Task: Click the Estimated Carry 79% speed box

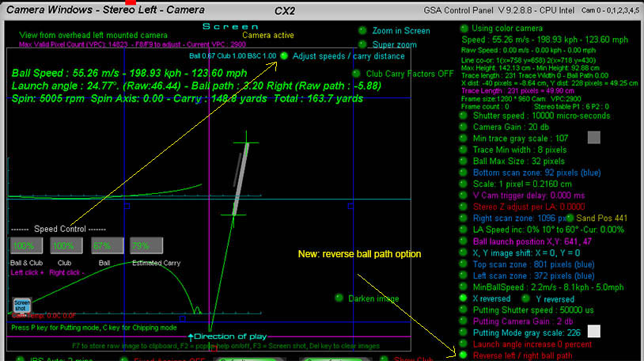Action: (x=146, y=245)
